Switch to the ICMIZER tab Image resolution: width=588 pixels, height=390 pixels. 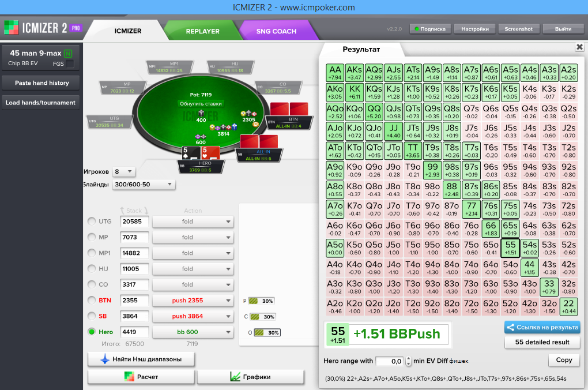[128, 31]
